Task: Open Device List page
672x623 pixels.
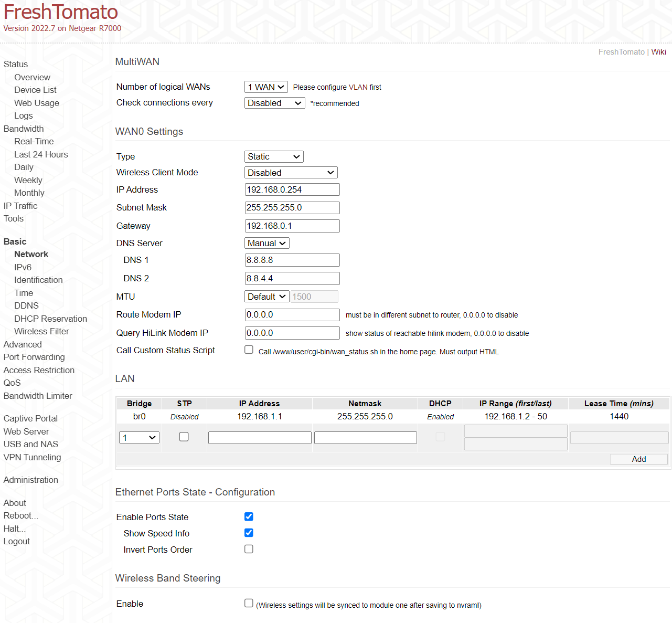Action: pyautogui.click(x=35, y=90)
